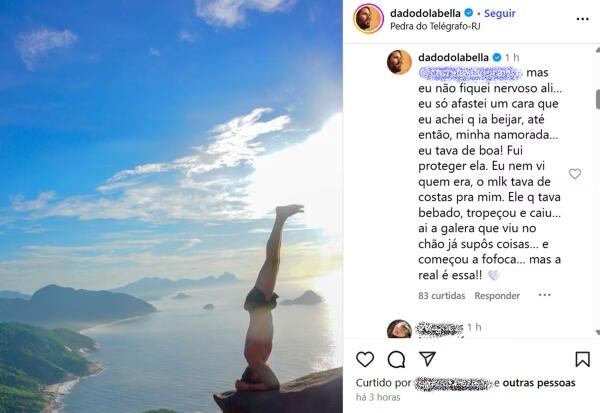The height and width of the screenshot is (413, 600).
Task: Like the post with the heart icon
Action: [x=365, y=359]
